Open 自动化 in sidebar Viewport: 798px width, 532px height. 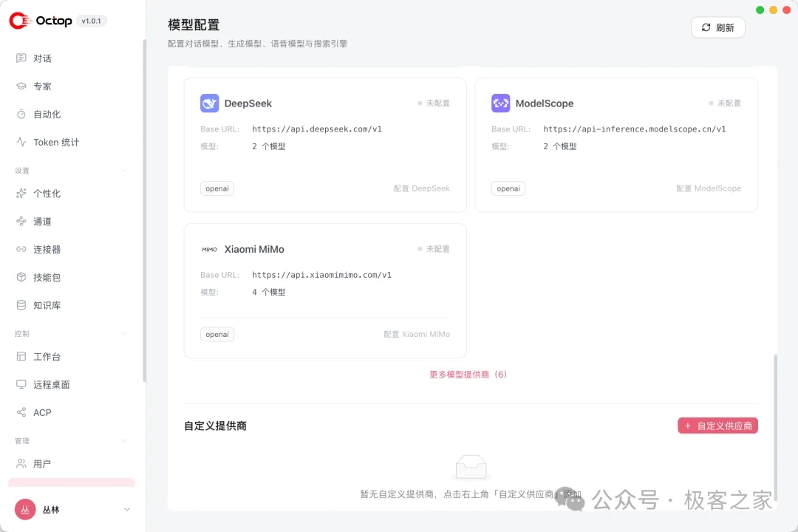point(71,114)
